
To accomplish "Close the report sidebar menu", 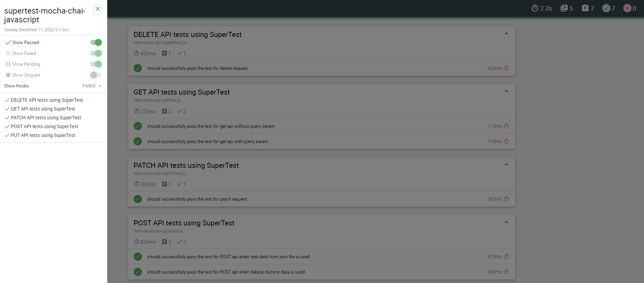I will click(98, 9).
